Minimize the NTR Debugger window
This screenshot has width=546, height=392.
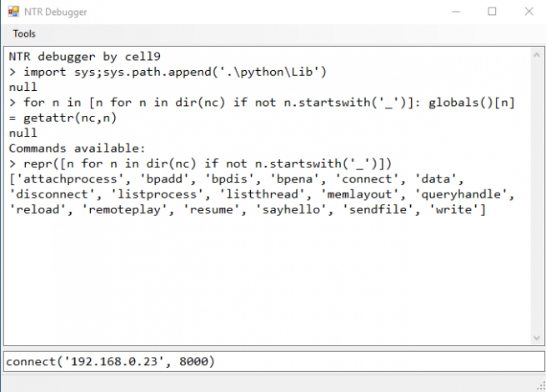click(x=453, y=12)
